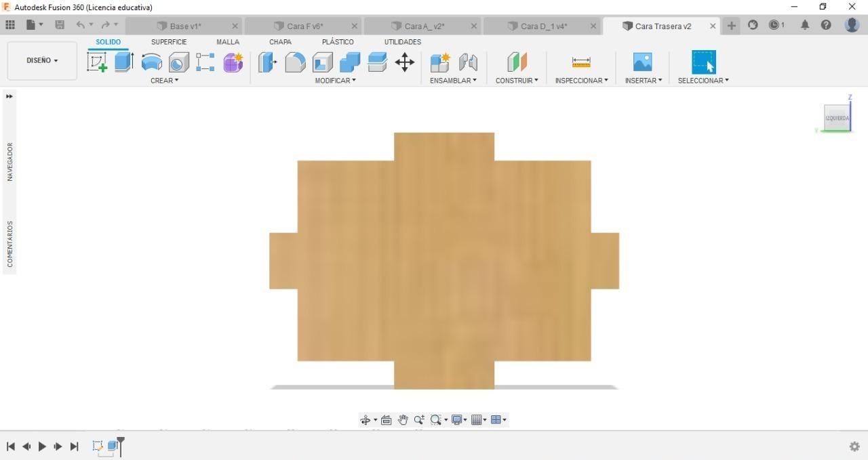Expand the INSERTAR menu
The image size is (868, 460).
644,81
